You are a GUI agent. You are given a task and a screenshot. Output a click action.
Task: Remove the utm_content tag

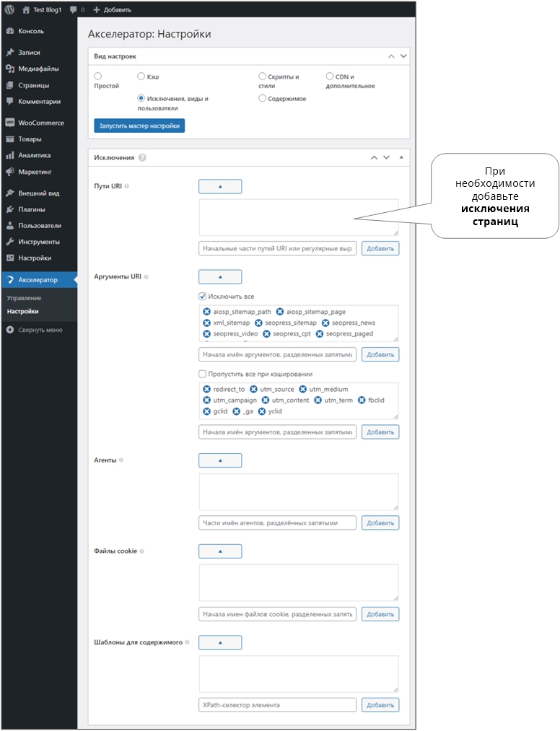pos(266,400)
